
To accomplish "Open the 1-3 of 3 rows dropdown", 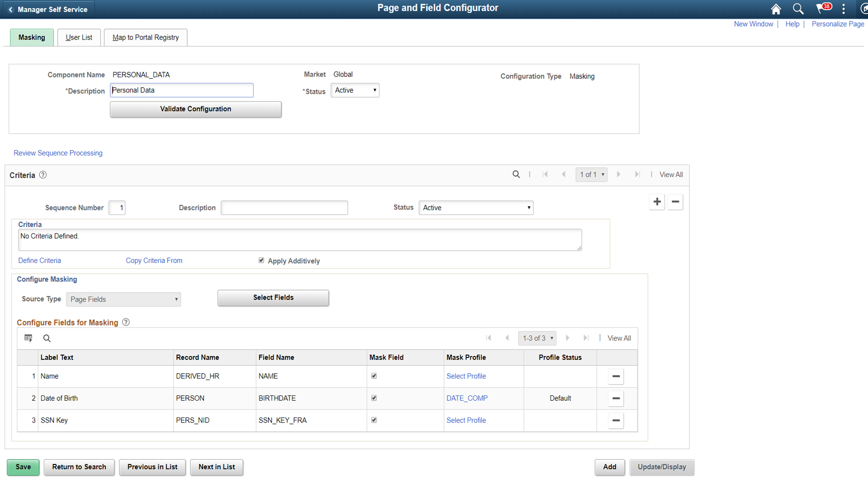I will point(537,338).
